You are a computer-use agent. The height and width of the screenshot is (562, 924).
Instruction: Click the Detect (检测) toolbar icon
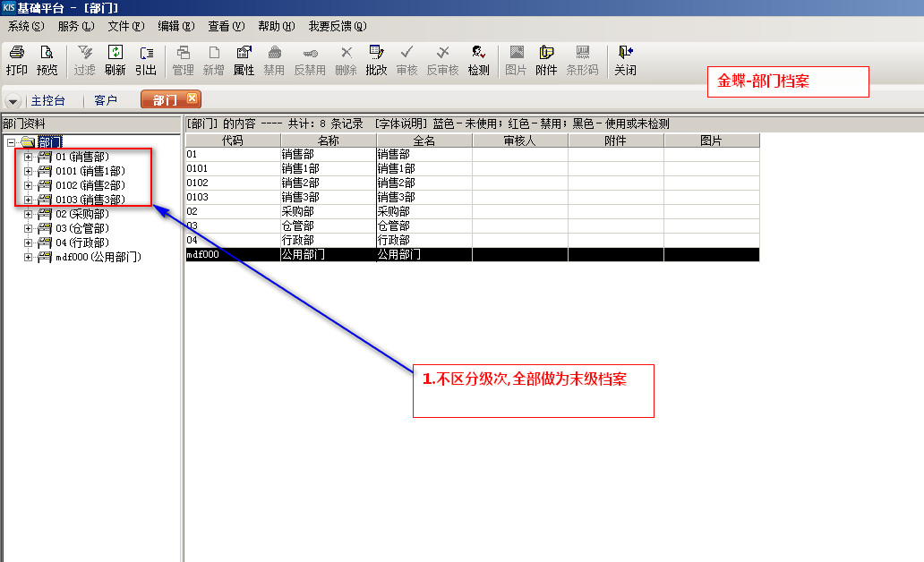tap(478, 60)
